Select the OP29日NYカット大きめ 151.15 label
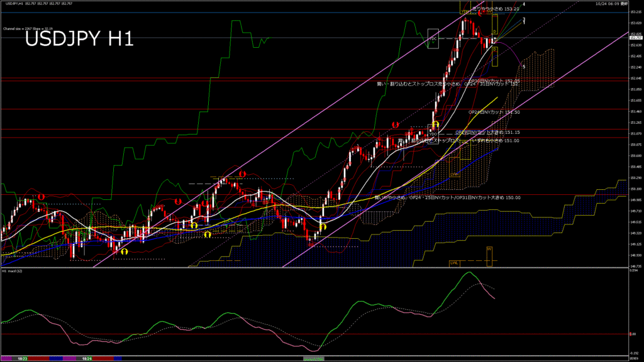This screenshot has width=644, height=362. [x=487, y=132]
